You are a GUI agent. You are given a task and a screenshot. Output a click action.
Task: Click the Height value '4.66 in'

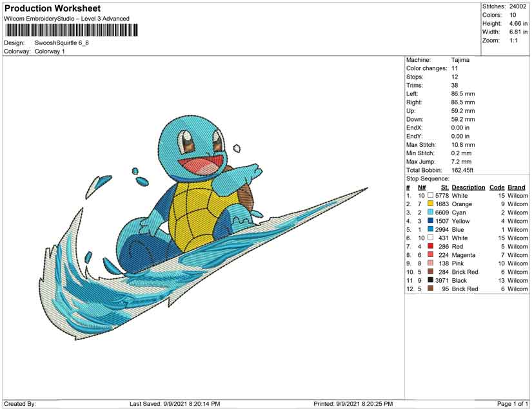click(518, 23)
